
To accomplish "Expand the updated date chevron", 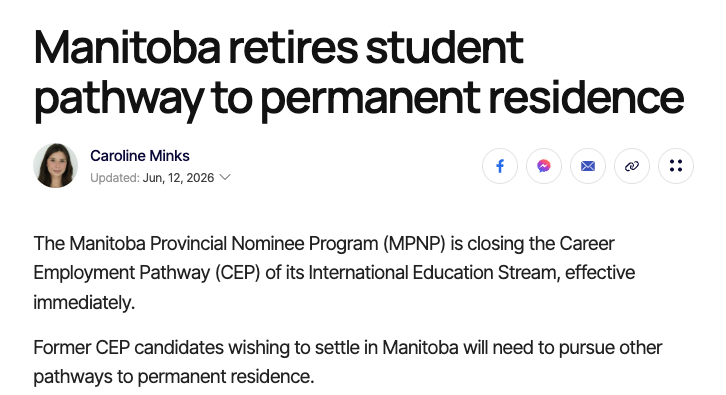I will pyautogui.click(x=225, y=177).
